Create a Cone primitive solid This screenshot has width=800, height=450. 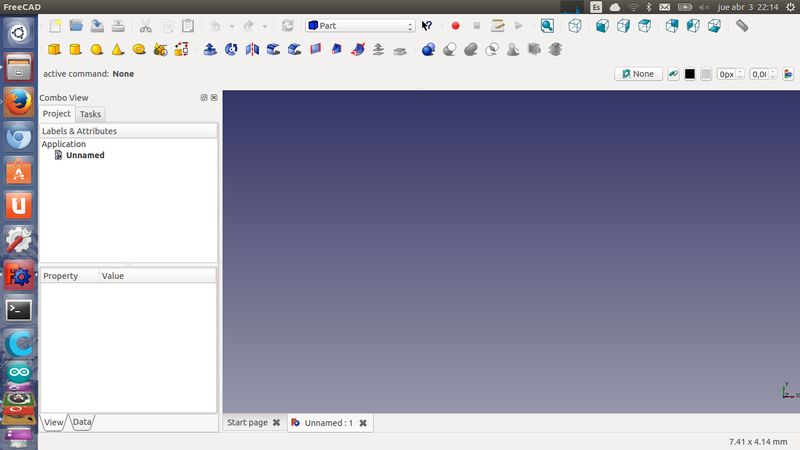(x=118, y=49)
